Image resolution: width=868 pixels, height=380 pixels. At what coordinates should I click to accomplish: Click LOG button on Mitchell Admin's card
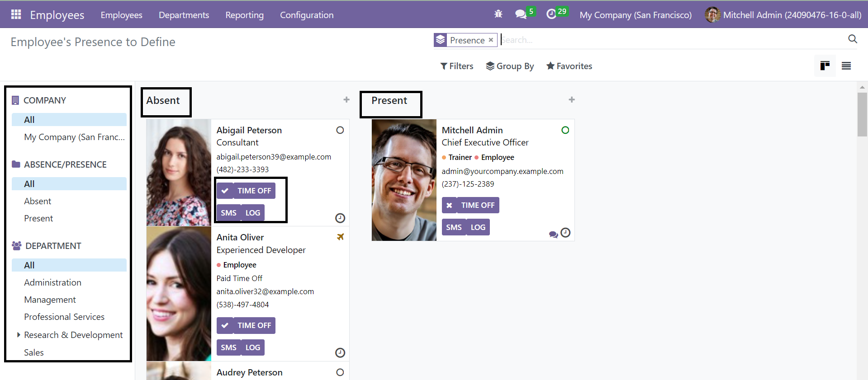click(478, 227)
